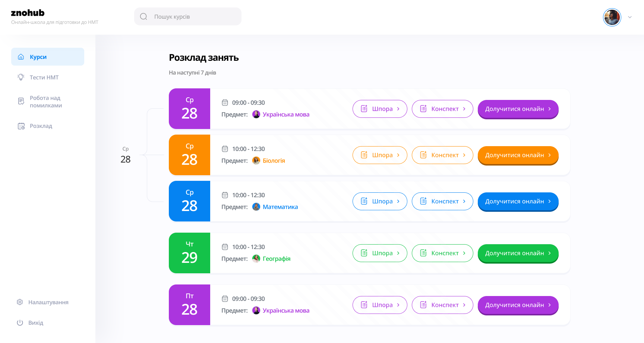Click the calendar icon beside Розклад

(x=21, y=126)
